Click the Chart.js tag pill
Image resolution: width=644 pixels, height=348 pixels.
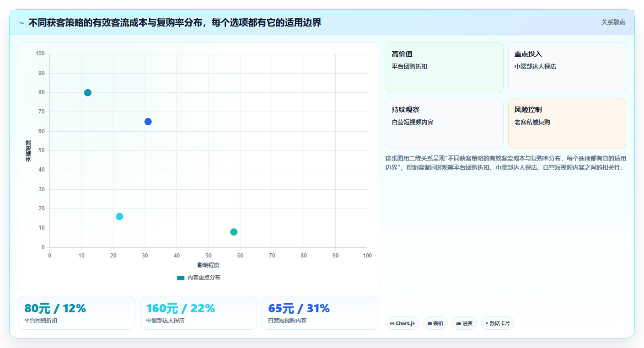click(x=402, y=323)
